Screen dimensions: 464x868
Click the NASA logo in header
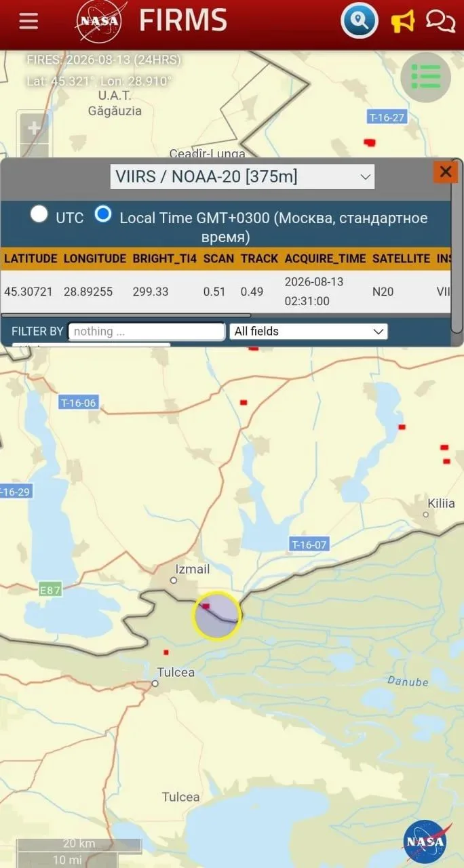click(x=101, y=22)
